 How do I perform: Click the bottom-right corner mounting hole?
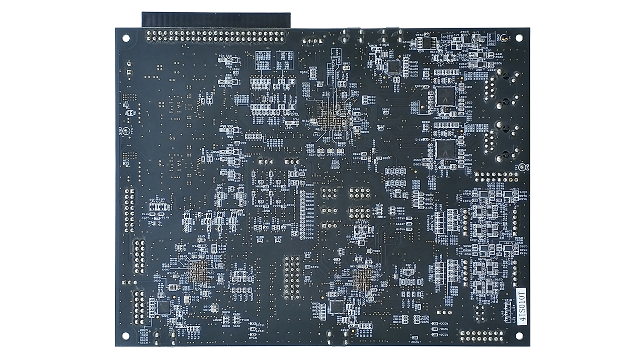click(519, 335)
